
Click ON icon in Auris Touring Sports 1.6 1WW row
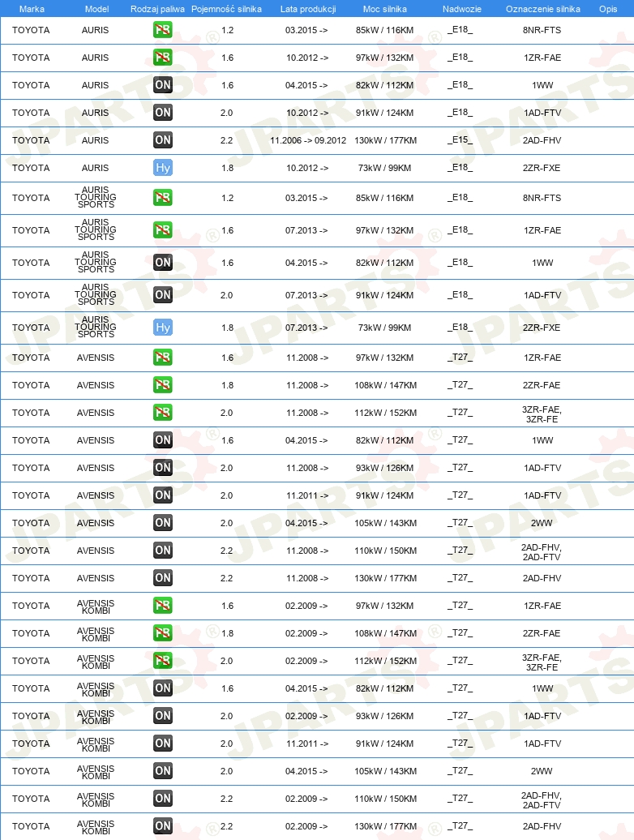coord(163,262)
